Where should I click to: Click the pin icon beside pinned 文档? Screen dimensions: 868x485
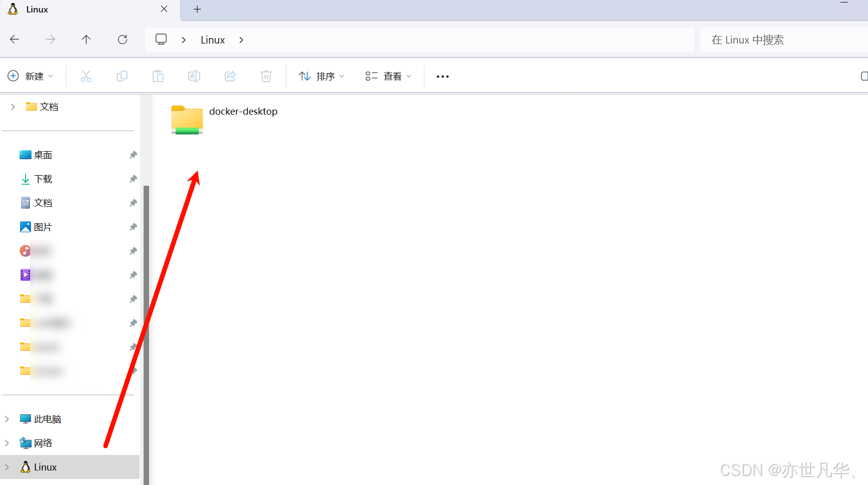[x=133, y=203]
